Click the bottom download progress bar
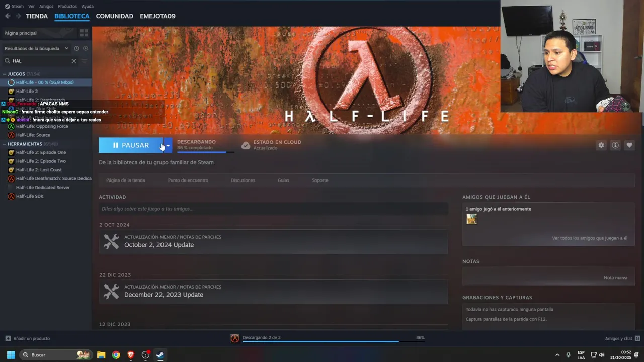644x362 pixels. click(334, 342)
